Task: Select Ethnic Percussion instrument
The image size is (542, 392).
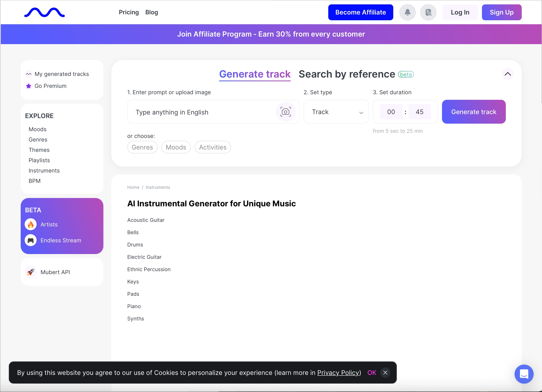Action: click(149, 270)
